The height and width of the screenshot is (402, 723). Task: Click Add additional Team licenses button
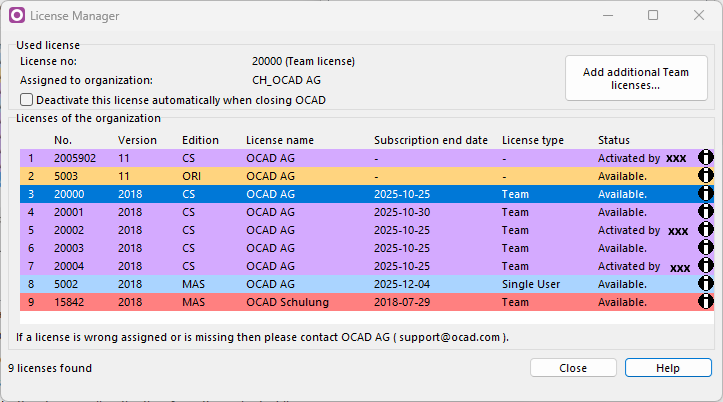pos(636,78)
